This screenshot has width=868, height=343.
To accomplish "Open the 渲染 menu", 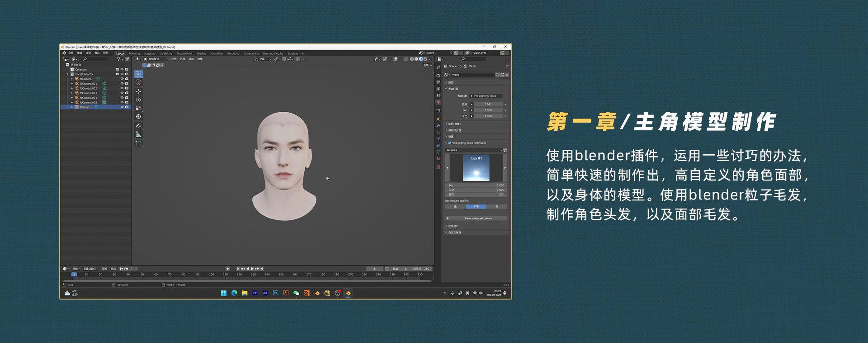I will [88, 53].
